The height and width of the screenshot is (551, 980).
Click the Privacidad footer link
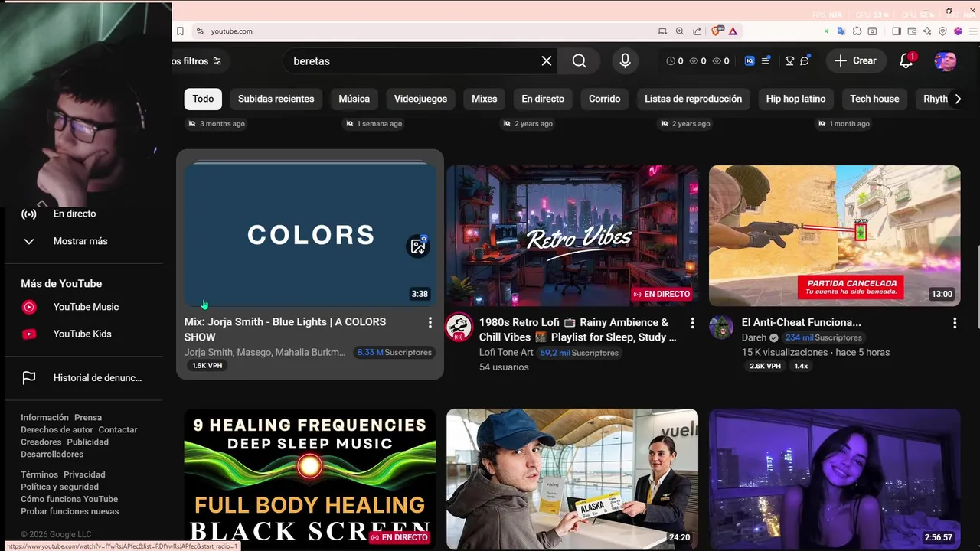click(84, 474)
